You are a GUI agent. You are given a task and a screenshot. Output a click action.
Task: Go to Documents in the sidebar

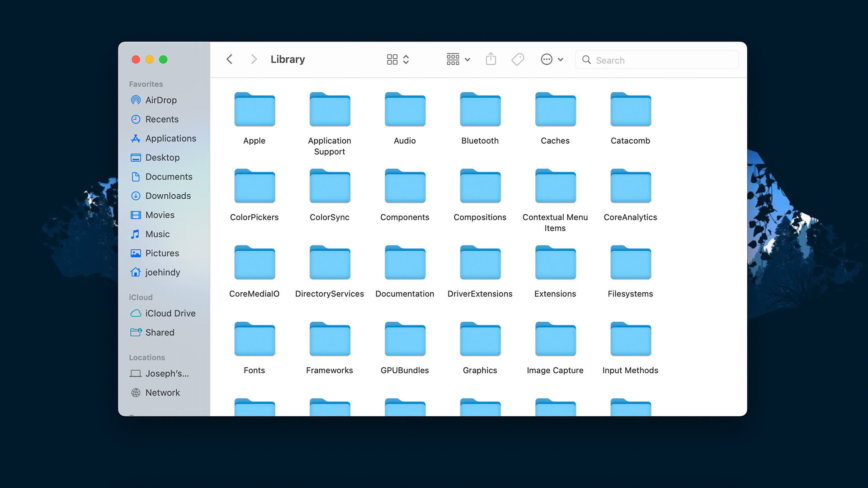tap(168, 177)
